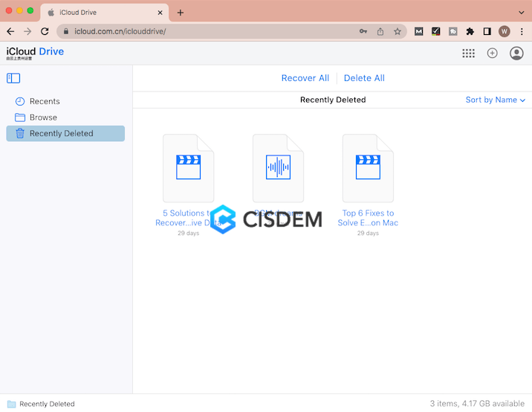532x412 pixels.
Task: Click the 'Top 6 Fixes to Solve' file name
Action: (368, 218)
